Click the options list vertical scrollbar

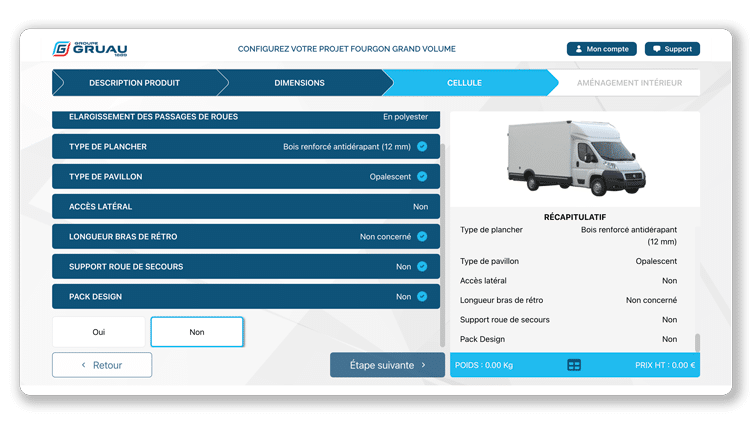click(x=443, y=240)
